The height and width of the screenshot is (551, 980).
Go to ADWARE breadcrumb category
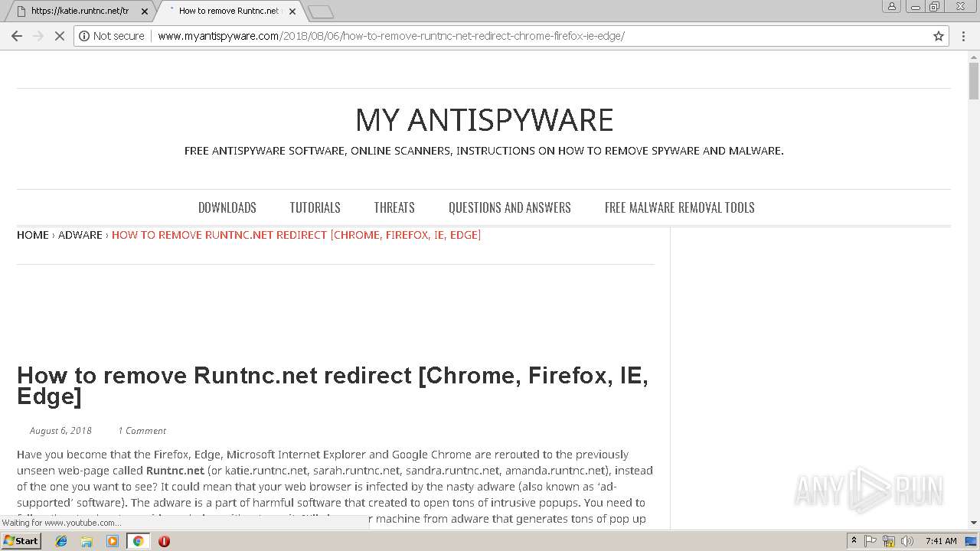click(x=80, y=235)
